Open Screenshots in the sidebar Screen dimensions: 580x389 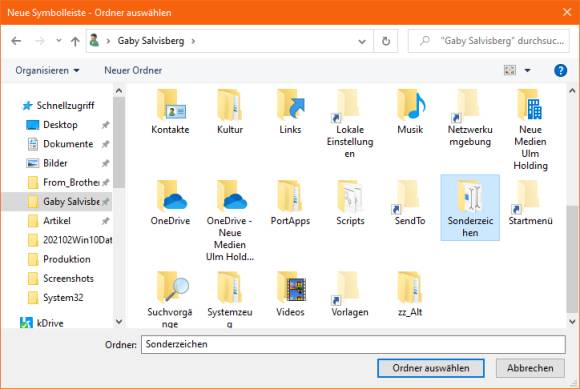pyautogui.click(x=68, y=278)
